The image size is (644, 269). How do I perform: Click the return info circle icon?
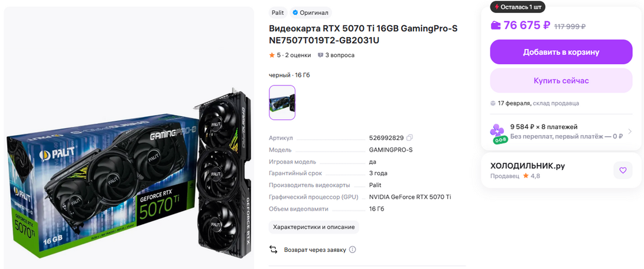click(x=352, y=250)
